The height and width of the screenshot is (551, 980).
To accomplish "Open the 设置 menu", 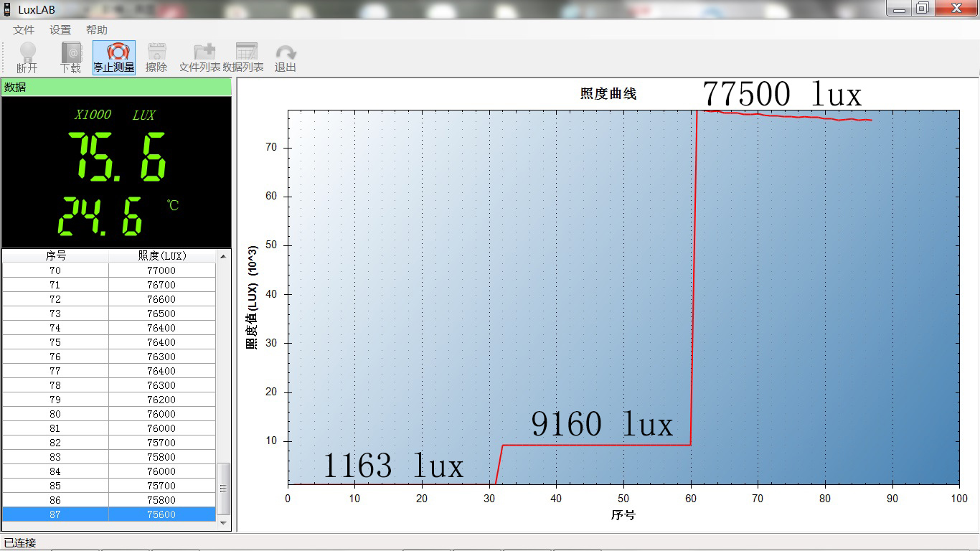I will tap(60, 30).
